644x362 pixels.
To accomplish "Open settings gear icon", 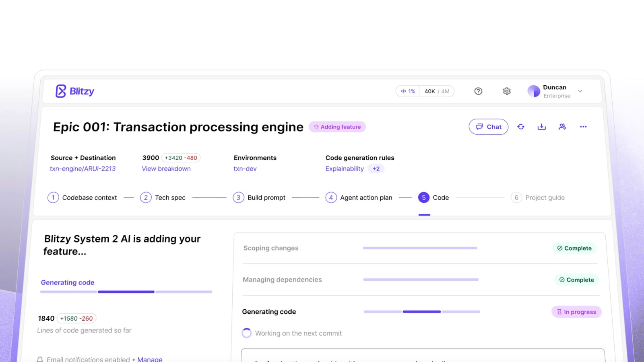I will click(507, 91).
